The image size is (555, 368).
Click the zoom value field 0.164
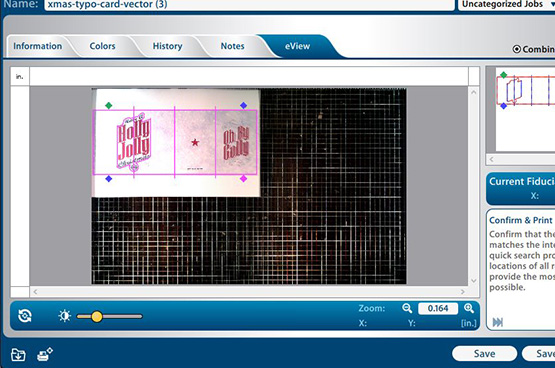pos(438,309)
